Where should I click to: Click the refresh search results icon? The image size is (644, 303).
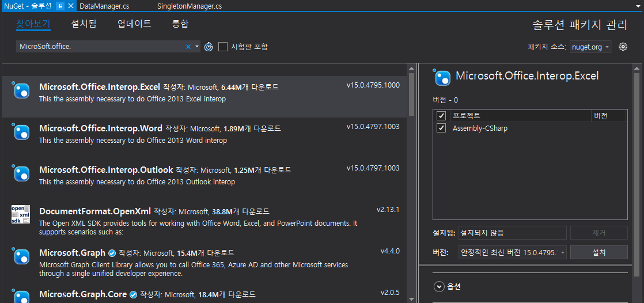pyautogui.click(x=209, y=47)
